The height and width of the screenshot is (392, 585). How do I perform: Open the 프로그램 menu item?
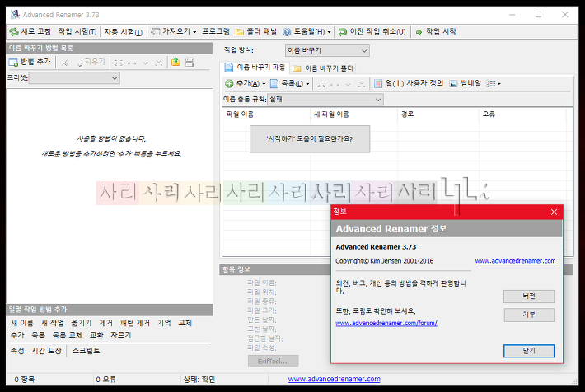[215, 31]
